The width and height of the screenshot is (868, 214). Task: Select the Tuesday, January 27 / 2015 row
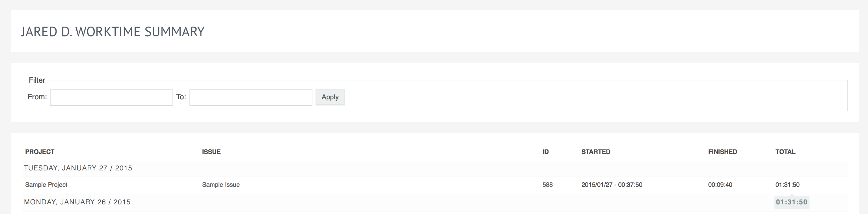(x=434, y=168)
